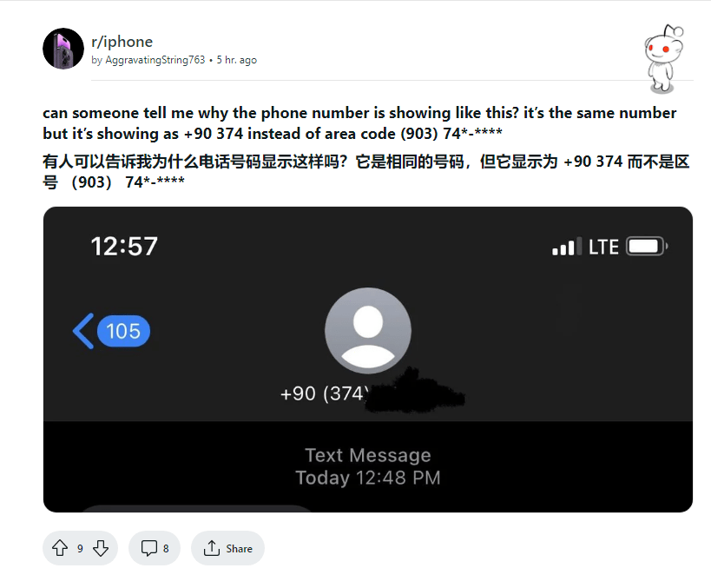Click the 12:57 clock in the screenshot
711x588 pixels.
pyautogui.click(x=124, y=247)
